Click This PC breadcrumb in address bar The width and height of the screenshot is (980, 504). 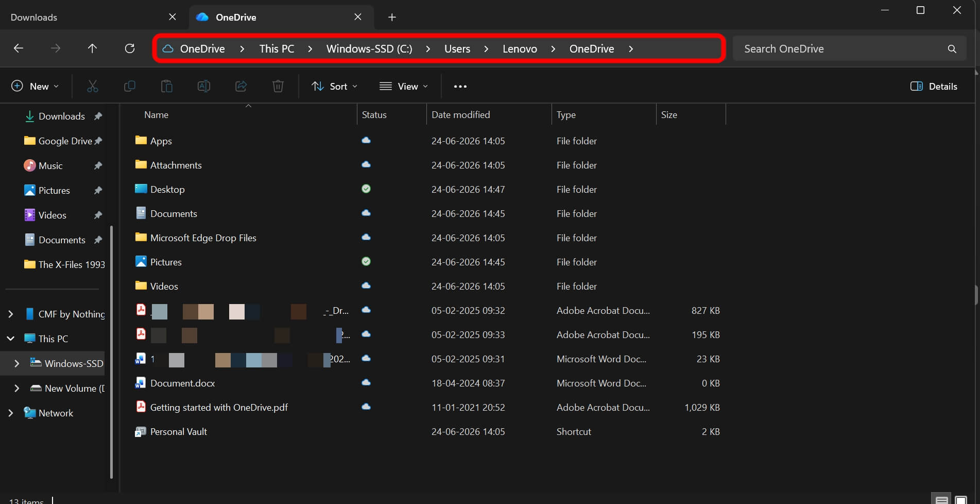277,49
